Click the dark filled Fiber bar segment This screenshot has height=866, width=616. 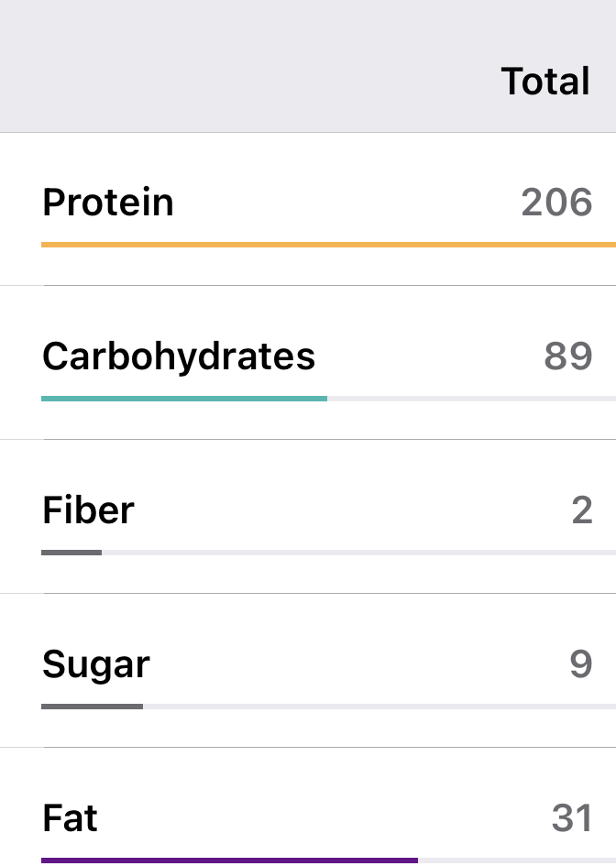click(71, 553)
